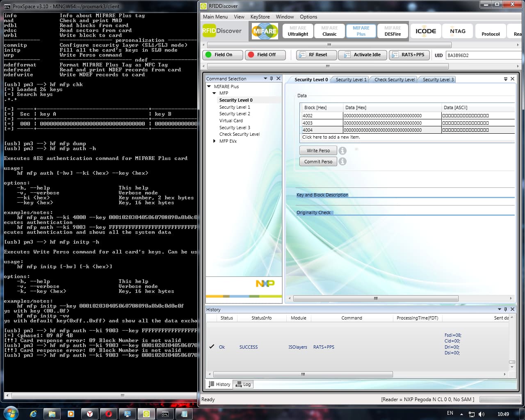Click the RATS+PPS button
Viewport: 525px width, 420px height.
(409, 55)
